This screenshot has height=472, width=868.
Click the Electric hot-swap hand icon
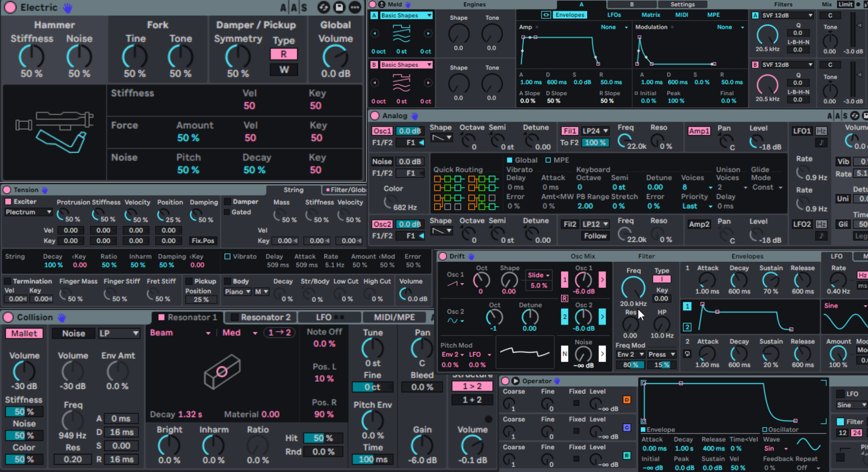[x=67, y=8]
